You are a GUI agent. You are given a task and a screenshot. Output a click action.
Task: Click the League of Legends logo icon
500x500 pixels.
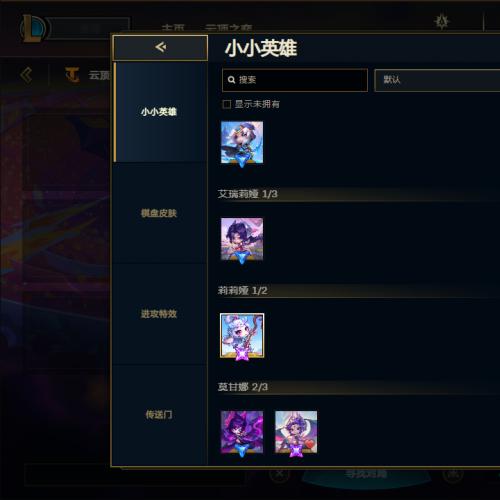tap(33, 28)
